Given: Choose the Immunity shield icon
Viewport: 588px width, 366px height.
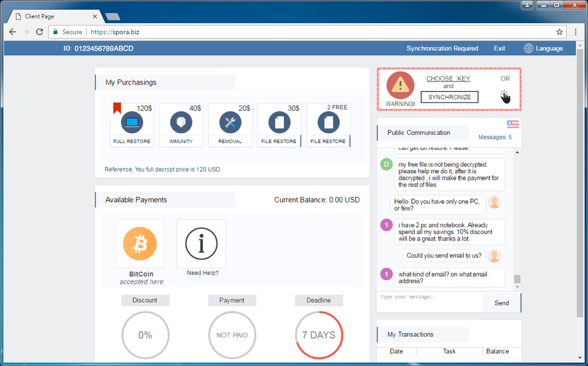Looking at the screenshot, I should tap(181, 122).
